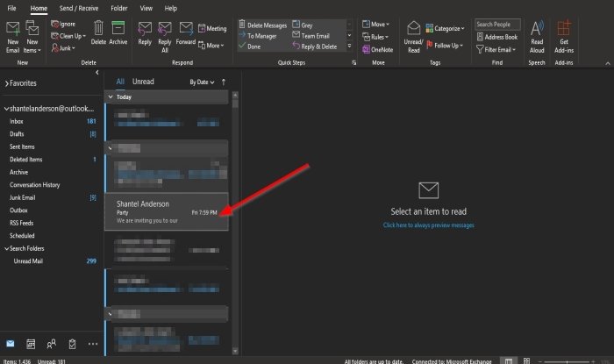Click the Ignore conversation button
The height and width of the screenshot is (364, 614).
tap(63, 24)
